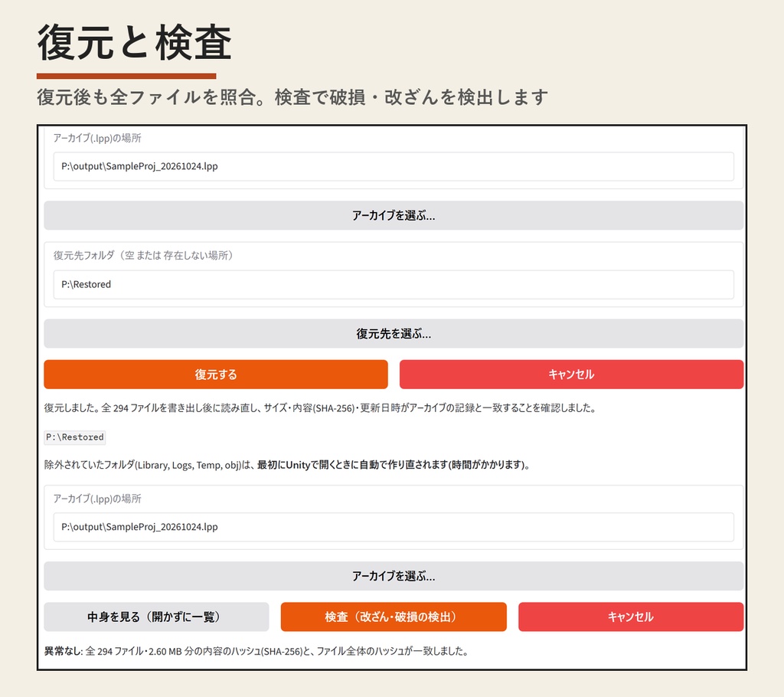
Task: Click the restore-section archive path field
Action: click(x=394, y=167)
